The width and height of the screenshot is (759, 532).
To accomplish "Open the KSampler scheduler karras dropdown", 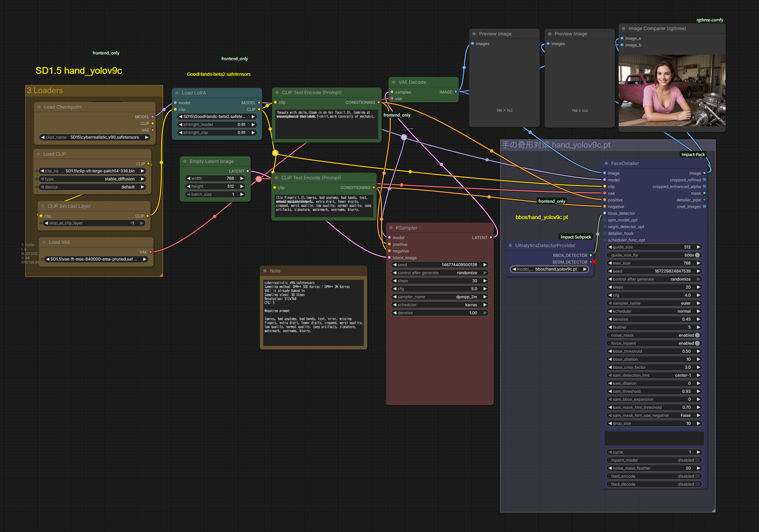I will 440,305.
